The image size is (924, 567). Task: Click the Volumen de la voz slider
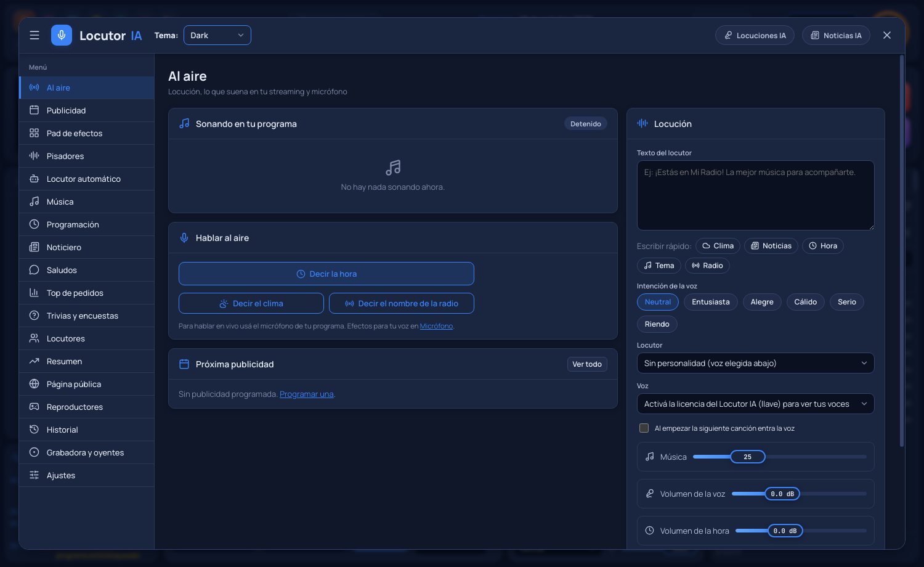click(x=799, y=494)
